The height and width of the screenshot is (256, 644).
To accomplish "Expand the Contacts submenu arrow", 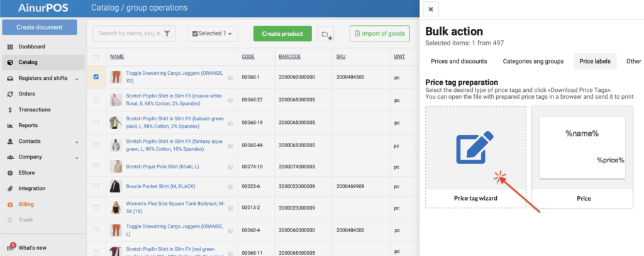I will pyautogui.click(x=77, y=142).
